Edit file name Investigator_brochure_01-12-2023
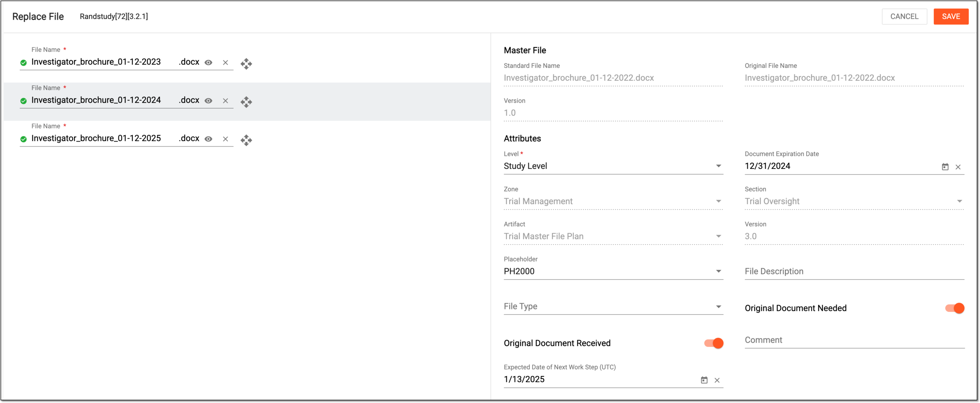The width and height of the screenshot is (980, 403). pyautogui.click(x=96, y=62)
